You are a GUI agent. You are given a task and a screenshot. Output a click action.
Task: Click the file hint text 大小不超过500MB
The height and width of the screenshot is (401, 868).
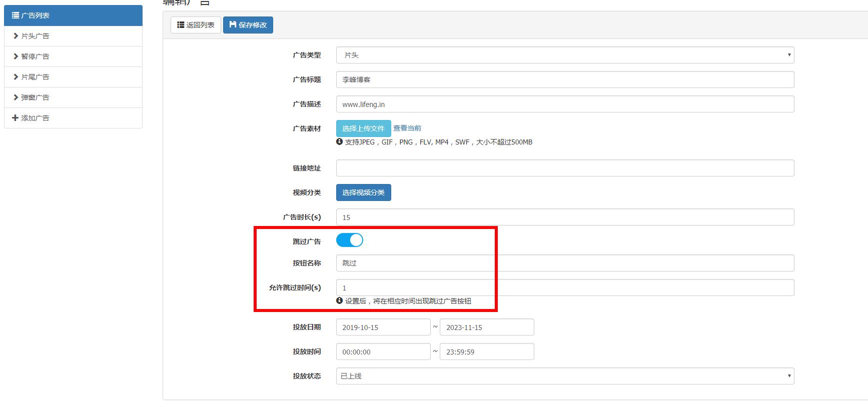[x=504, y=142]
